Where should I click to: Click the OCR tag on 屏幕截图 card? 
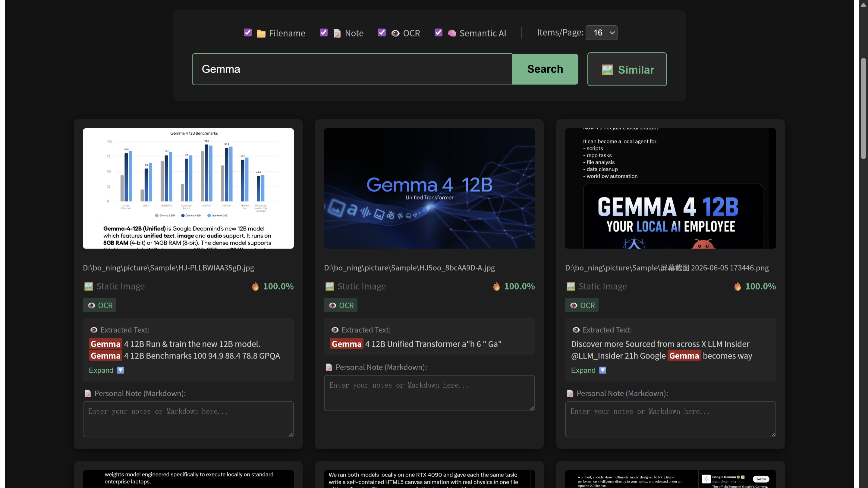tap(582, 305)
